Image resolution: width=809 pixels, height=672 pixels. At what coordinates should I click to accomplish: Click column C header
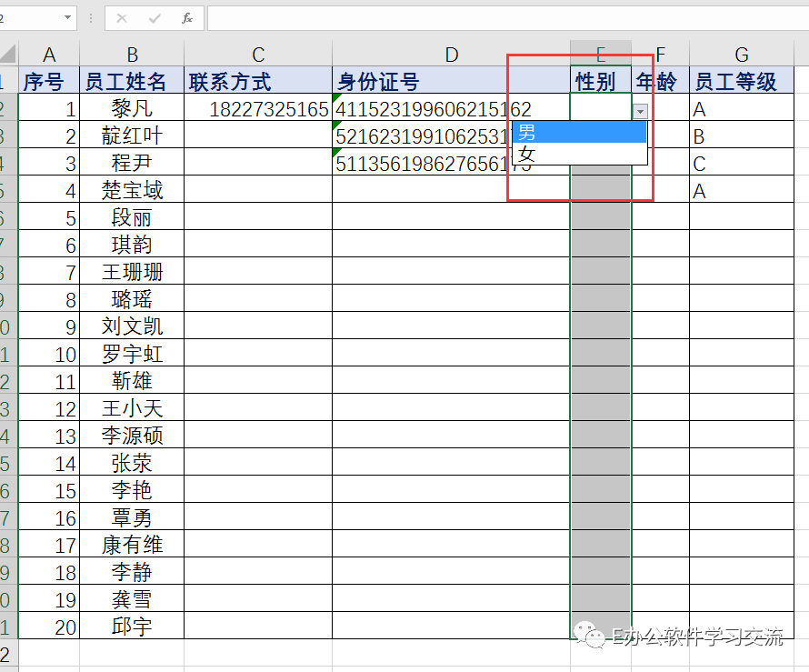(x=258, y=55)
